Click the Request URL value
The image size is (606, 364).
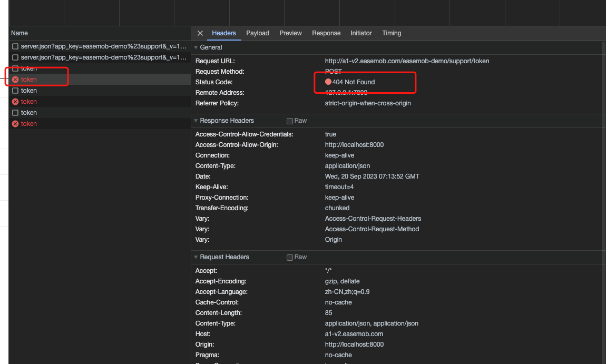tap(407, 61)
